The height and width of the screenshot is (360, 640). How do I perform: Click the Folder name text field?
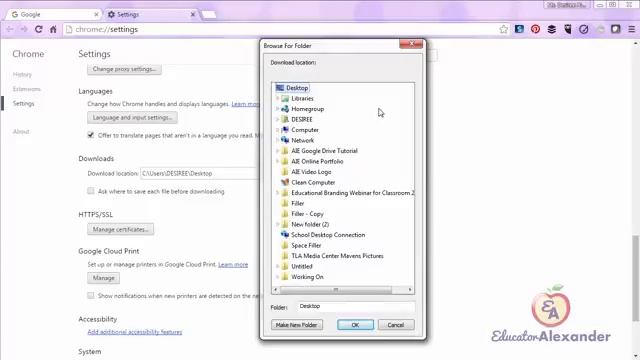pos(356,307)
